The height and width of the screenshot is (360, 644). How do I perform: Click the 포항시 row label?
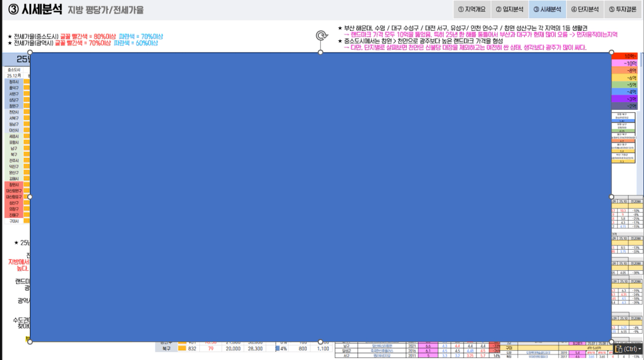[x=14, y=143]
